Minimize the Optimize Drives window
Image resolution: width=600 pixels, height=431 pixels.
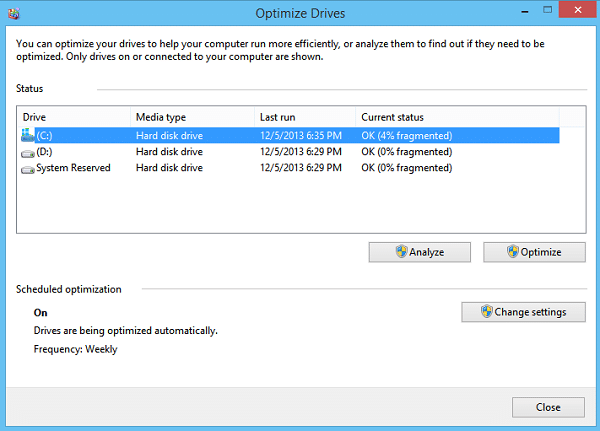pos(525,11)
